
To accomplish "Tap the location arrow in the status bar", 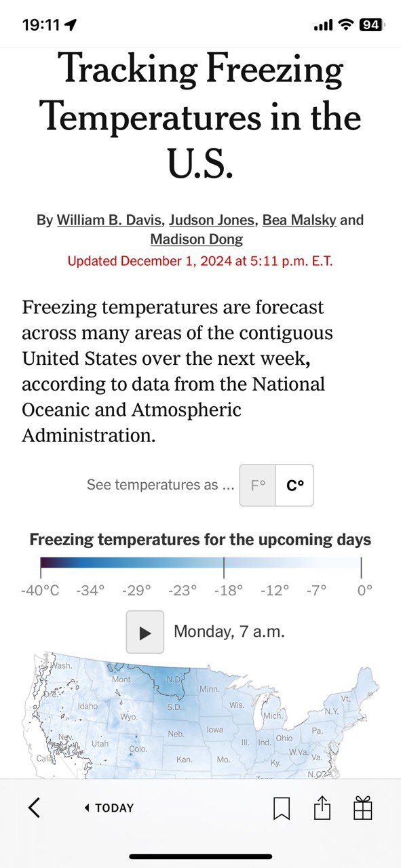I will [x=71, y=25].
